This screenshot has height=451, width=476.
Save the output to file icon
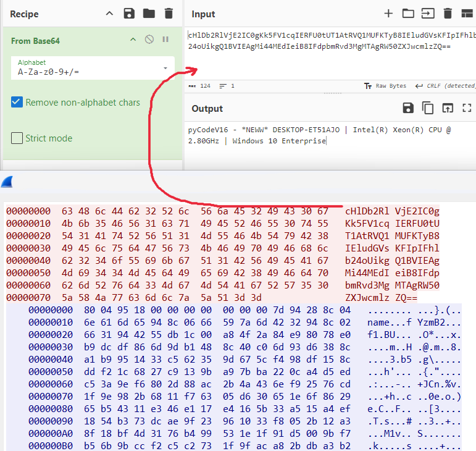pyautogui.click(x=408, y=108)
